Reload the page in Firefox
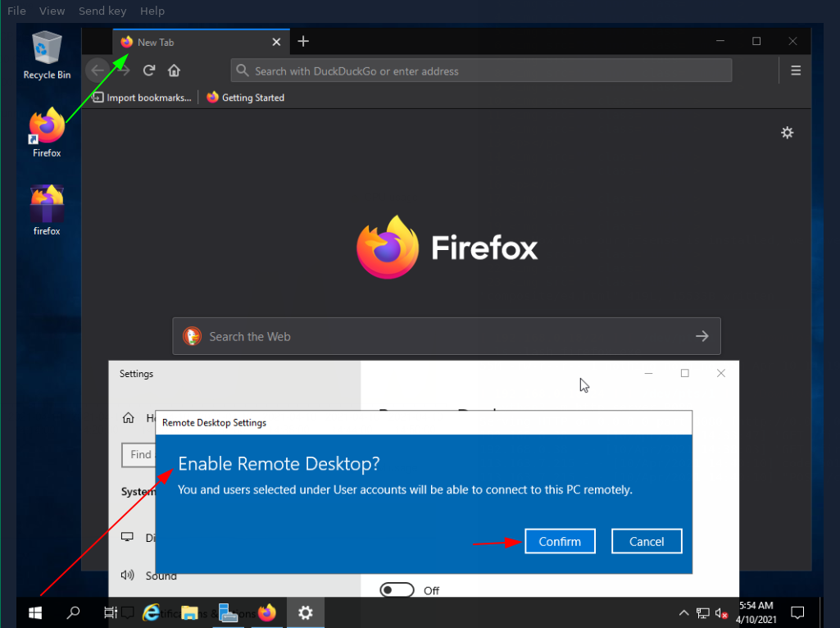 [x=149, y=71]
